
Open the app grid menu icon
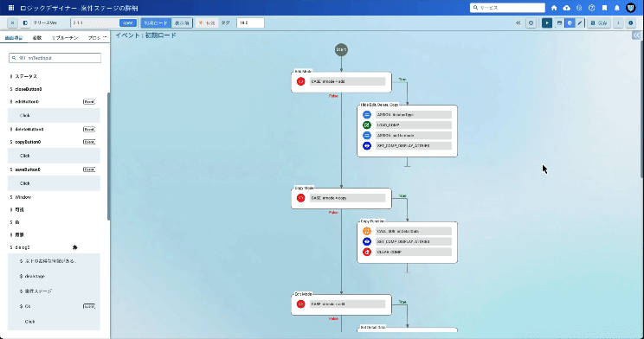point(11,8)
